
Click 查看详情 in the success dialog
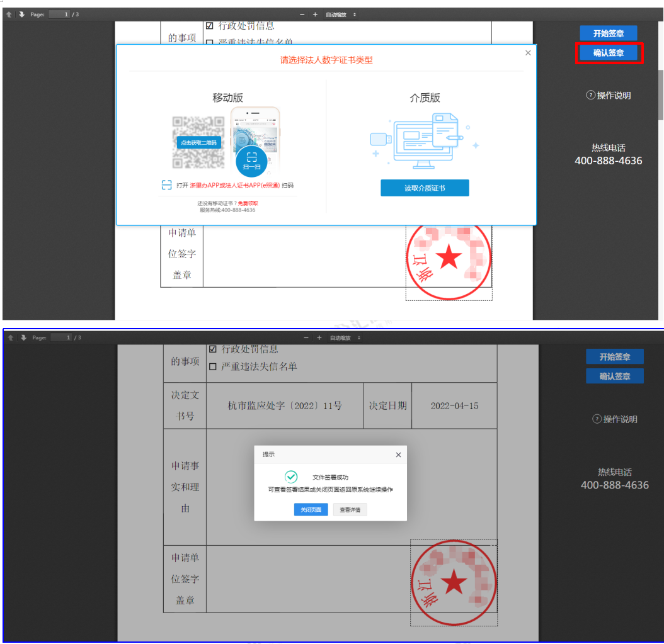(x=350, y=510)
